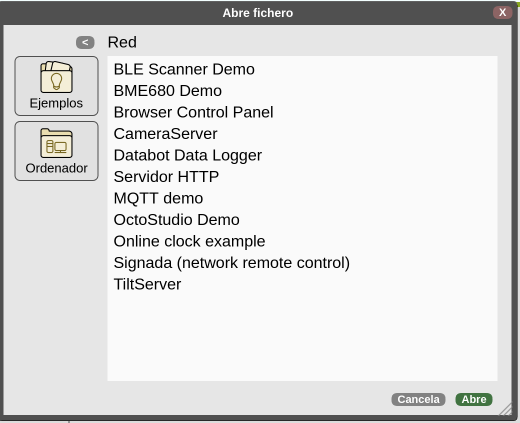Select BLE Scanner Demo file
520x423 pixels.
pos(184,69)
